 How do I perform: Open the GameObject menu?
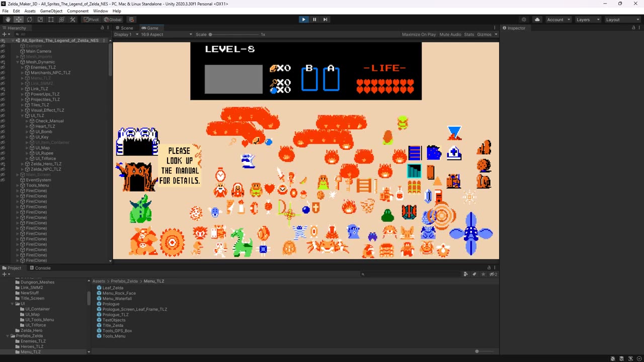click(51, 11)
